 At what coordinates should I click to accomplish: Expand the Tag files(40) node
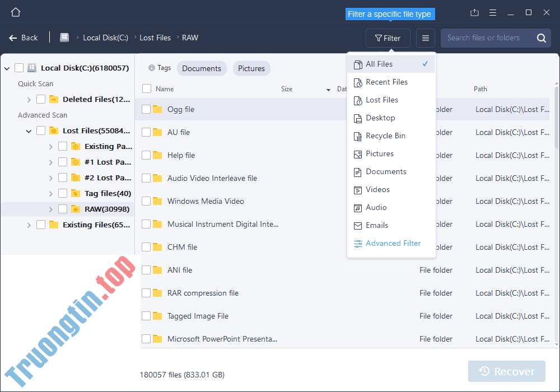50,193
